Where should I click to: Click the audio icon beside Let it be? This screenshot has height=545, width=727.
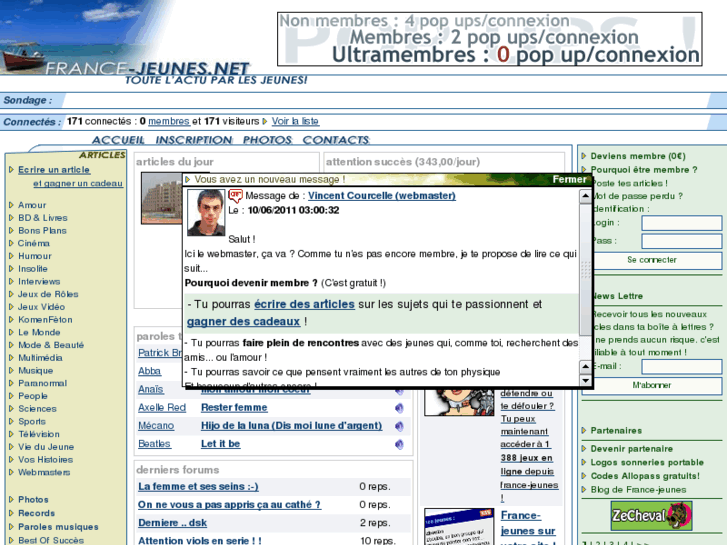[x=399, y=444]
